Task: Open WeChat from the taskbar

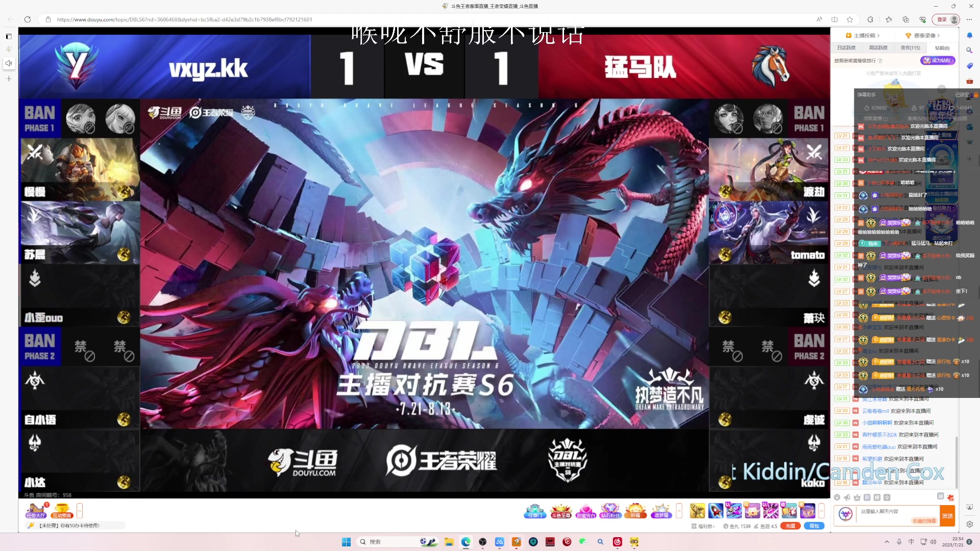Action: tap(583, 542)
